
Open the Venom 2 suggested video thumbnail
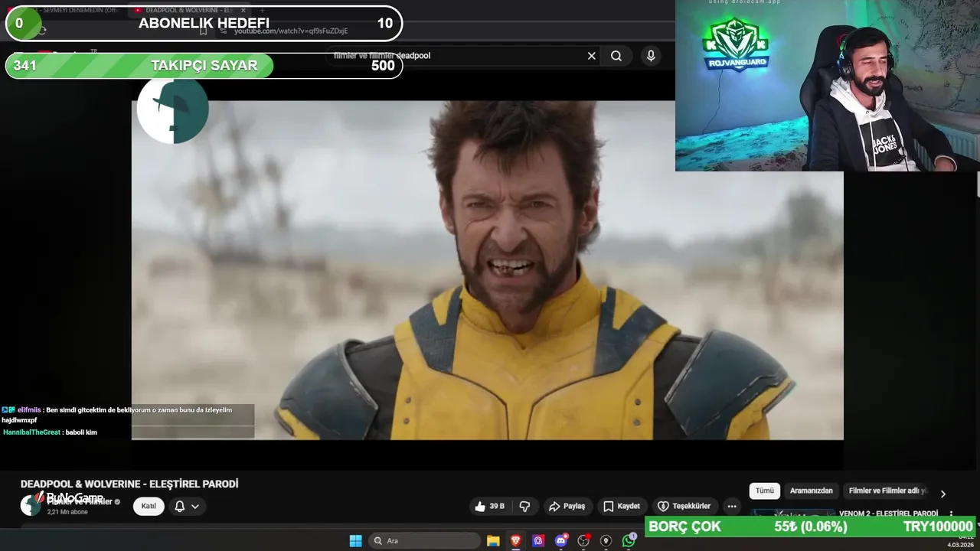tap(792, 513)
